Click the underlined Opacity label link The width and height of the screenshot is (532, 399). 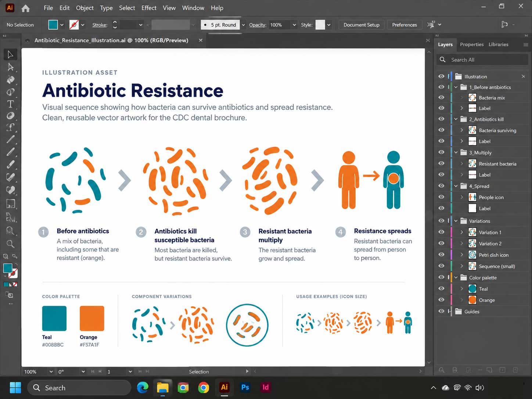(x=258, y=25)
